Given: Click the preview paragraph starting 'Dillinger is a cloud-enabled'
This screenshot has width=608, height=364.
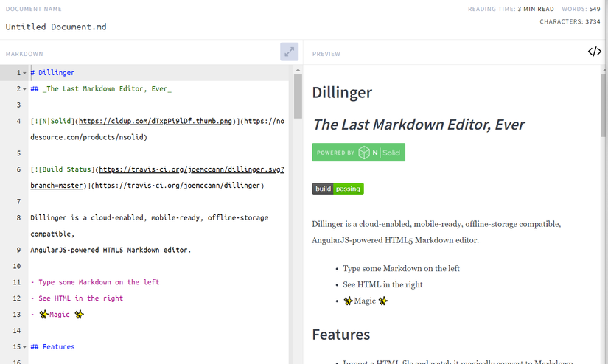Looking at the screenshot, I should pos(436,232).
